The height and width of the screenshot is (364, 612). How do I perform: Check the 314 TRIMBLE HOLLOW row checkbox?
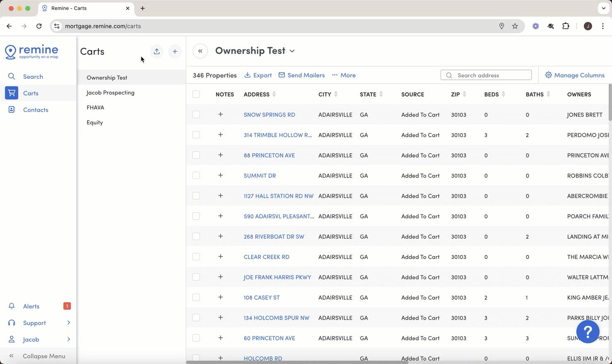tap(196, 135)
